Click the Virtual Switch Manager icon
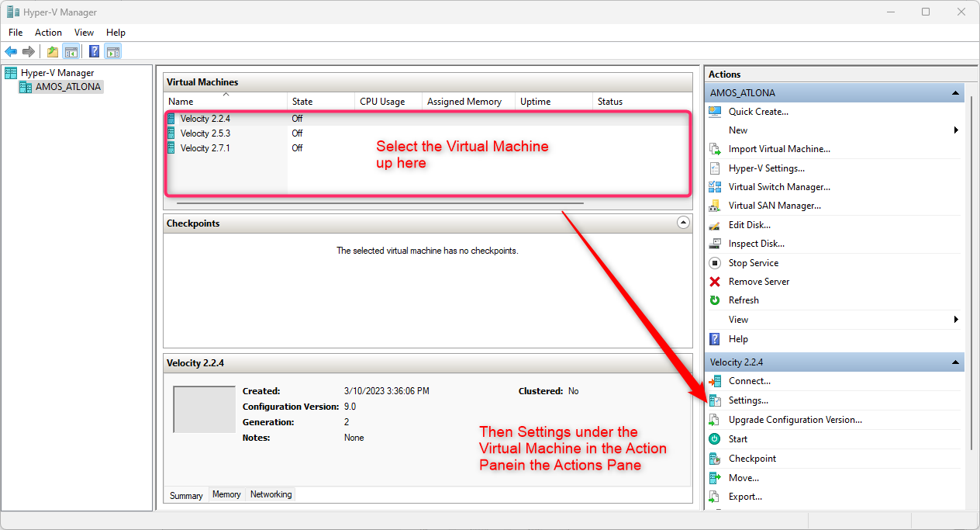The image size is (980, 530). 715,187
